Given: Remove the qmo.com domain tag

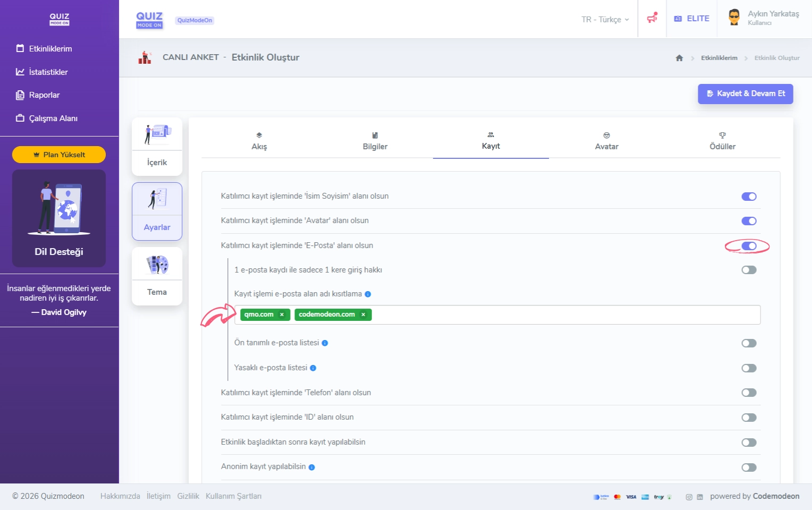Looking at the screenshot, I should 282,314.
